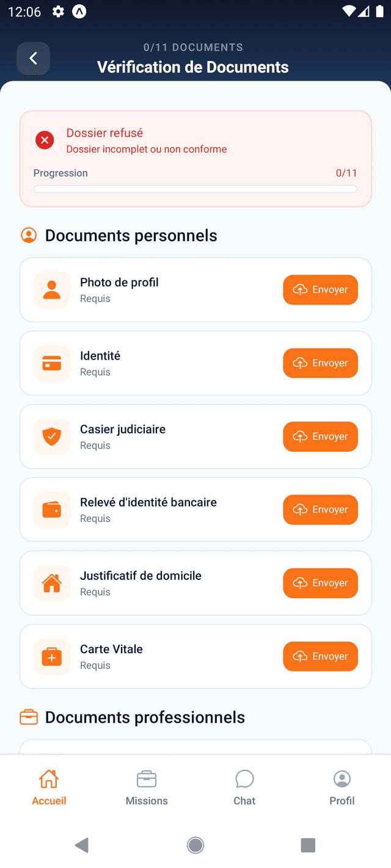Click the wallet icon for Relevé d'identité bancaire
Image resolution: width=391 pixels, height=868 pixels.
51,509
